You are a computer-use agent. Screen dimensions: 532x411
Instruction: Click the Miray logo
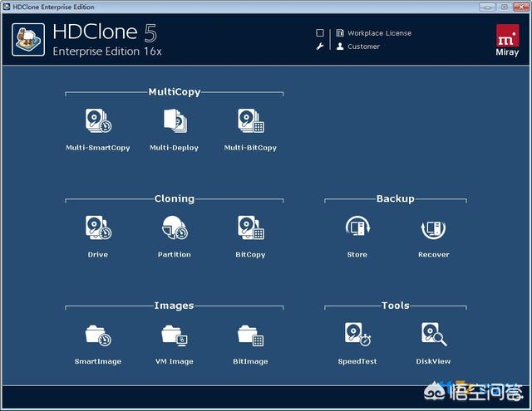(507, 40)
